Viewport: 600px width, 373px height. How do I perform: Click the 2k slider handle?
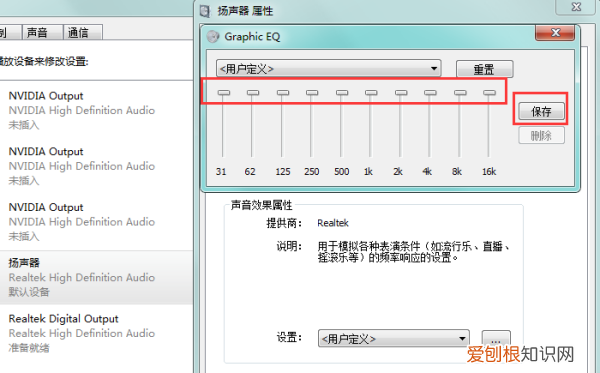pos(401,93)
